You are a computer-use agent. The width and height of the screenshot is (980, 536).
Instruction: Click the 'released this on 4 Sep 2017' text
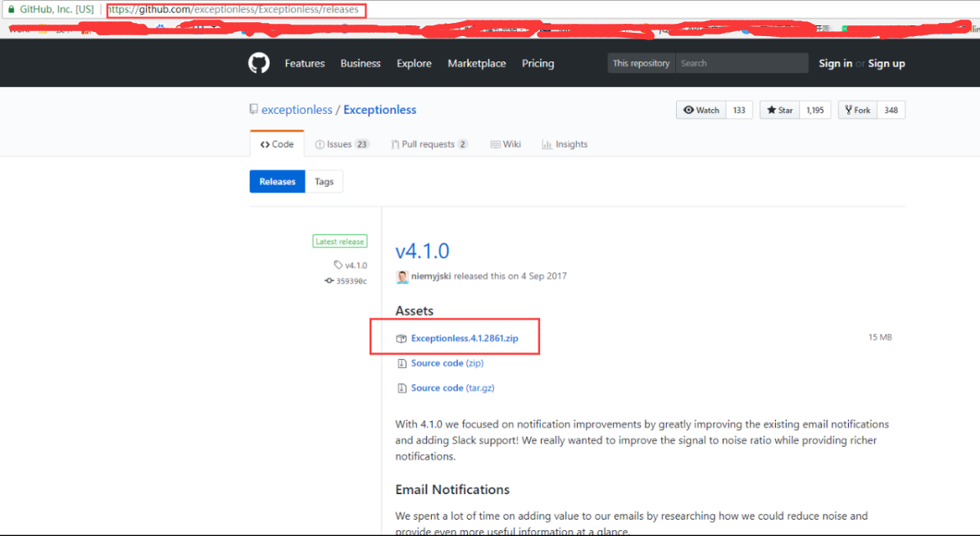pos(510,276)
